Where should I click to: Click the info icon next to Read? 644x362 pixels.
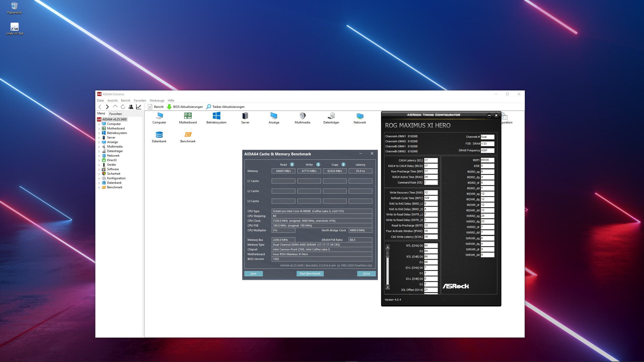click(292, 164)
